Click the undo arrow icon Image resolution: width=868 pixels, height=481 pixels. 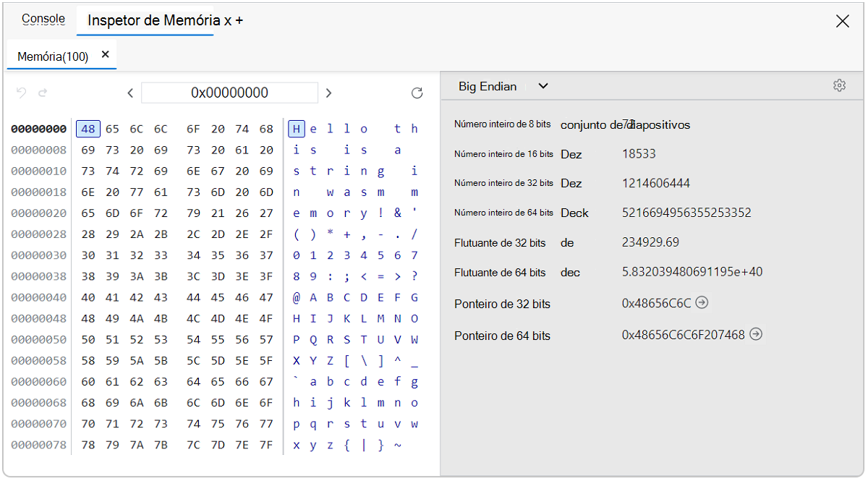(x=21, y=93)
